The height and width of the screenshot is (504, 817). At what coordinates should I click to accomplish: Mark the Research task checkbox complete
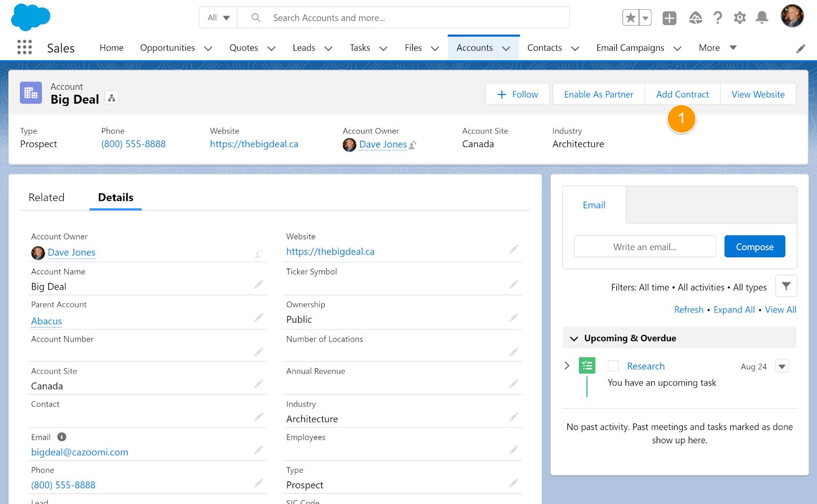[x=613, y=366]
